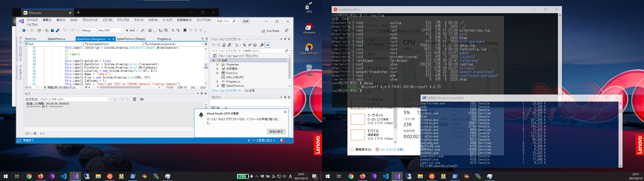Click 詳細の表示 in update notification

276,132
